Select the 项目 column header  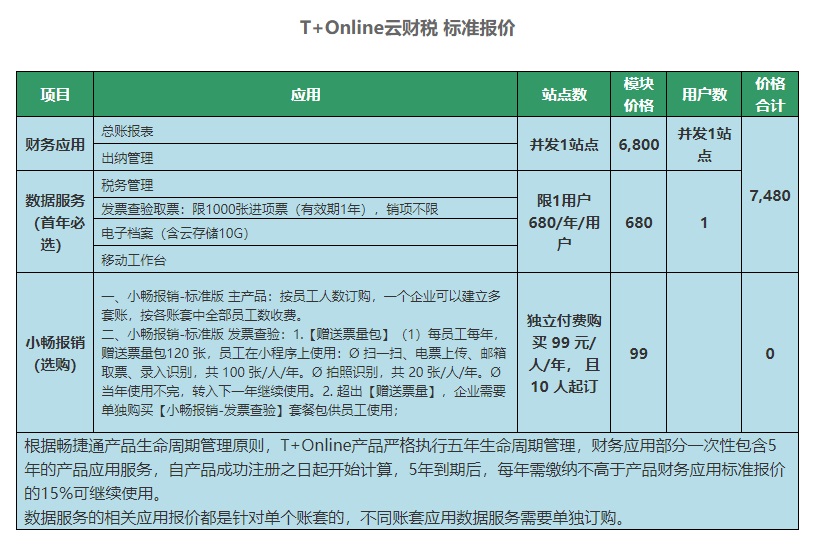tap(55, 95)
